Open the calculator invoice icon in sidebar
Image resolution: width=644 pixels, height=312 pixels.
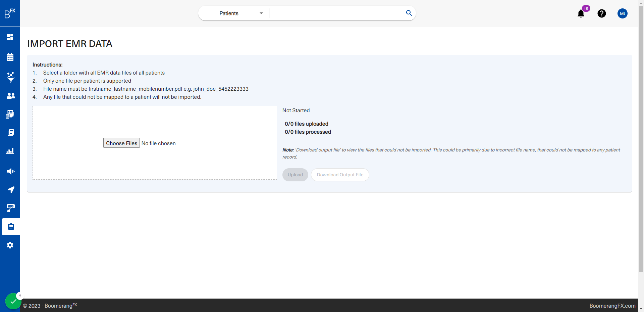(10, 114)
